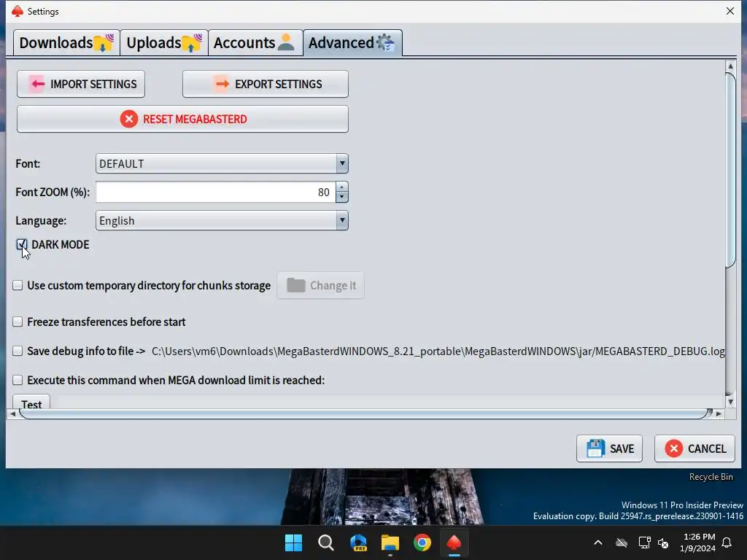The height and width of the screenshot is (560, 747).
Task: Click the OneDrive cloud tray icon
Action: (622, 542)
